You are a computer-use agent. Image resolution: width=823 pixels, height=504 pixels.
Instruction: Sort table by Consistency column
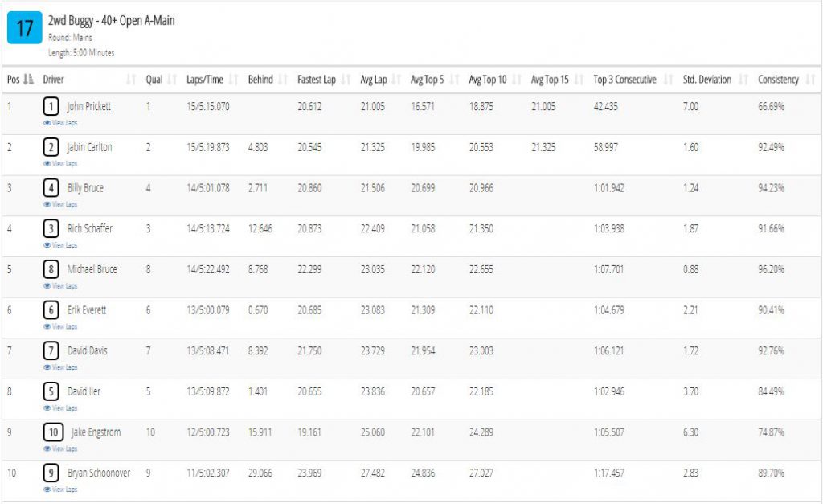pos(811,80)
